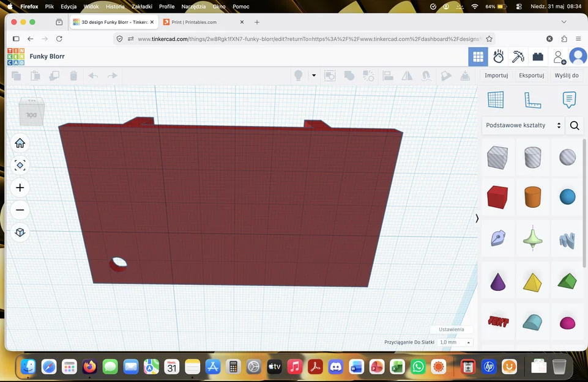The height and width of the screenshot is (382, 588).
Task: Open a new browser tab
Action: 257,23
